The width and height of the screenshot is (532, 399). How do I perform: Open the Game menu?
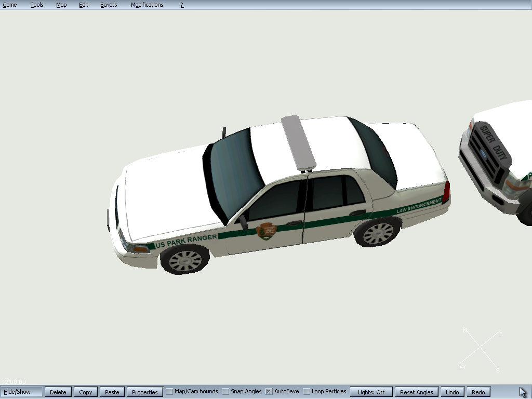click(x=10, y=5)
